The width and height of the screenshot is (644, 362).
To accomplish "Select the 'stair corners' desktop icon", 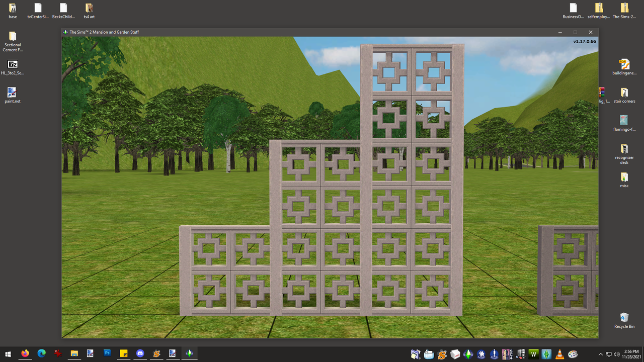I will 624,95.
